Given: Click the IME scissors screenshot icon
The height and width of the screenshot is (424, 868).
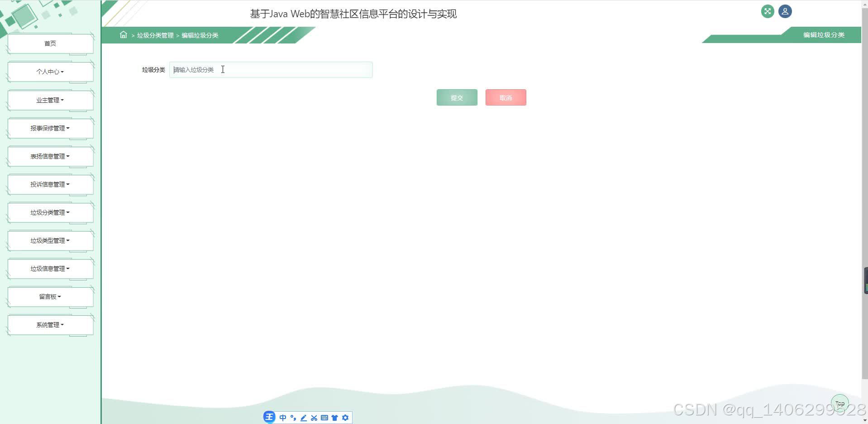Looking at the screenshot, I should click(x=314, y=417).
